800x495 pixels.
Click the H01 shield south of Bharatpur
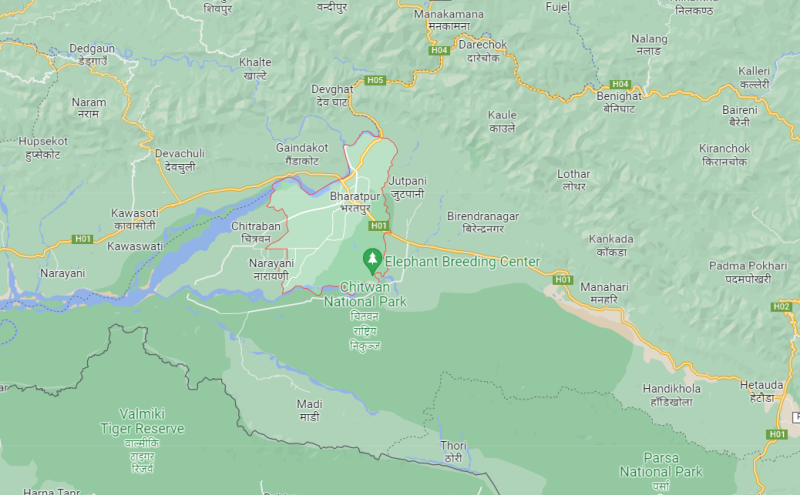pos(379,226)
